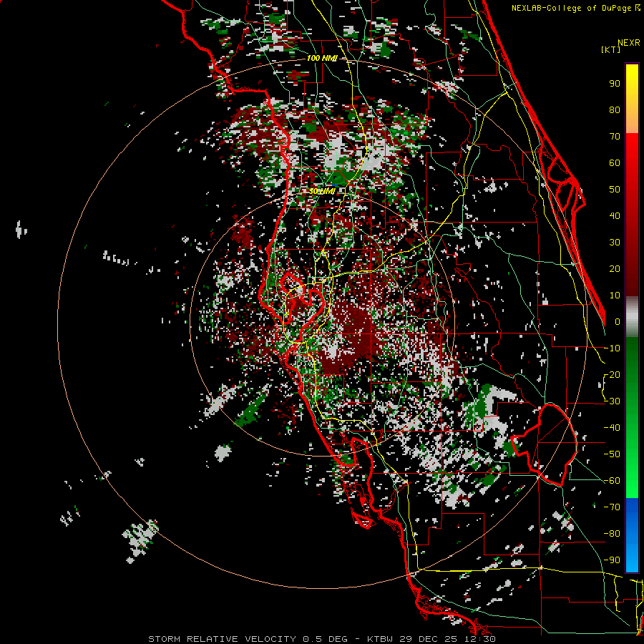The height and width of the screenshot is (644, 644).
Task: Click the -90 value on the velocity legend
Action: click(612, 560)
